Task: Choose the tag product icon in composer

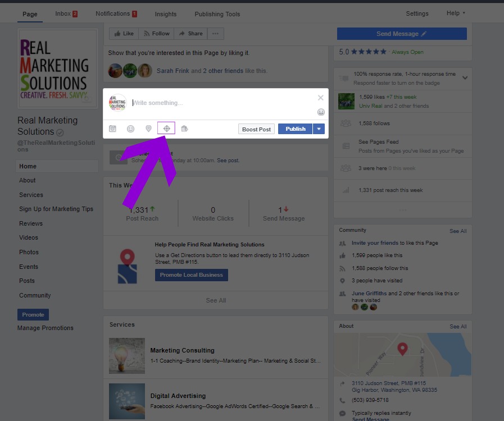Action: tap(184, 129)
